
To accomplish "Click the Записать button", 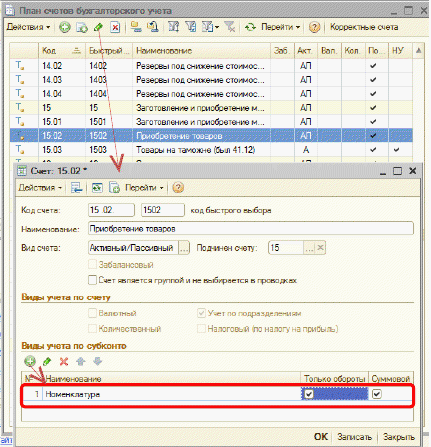I will (x=354, y=437).
